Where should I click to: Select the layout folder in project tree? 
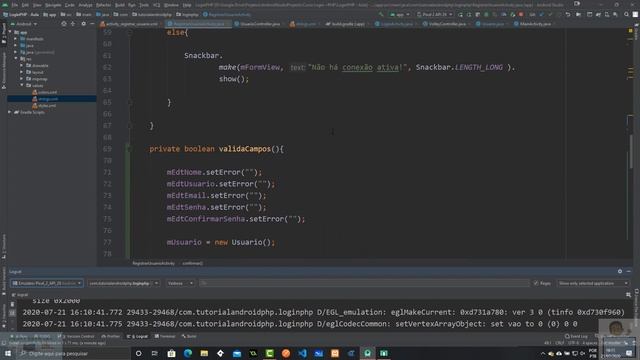pyautogui.click(x=35, y=72)
